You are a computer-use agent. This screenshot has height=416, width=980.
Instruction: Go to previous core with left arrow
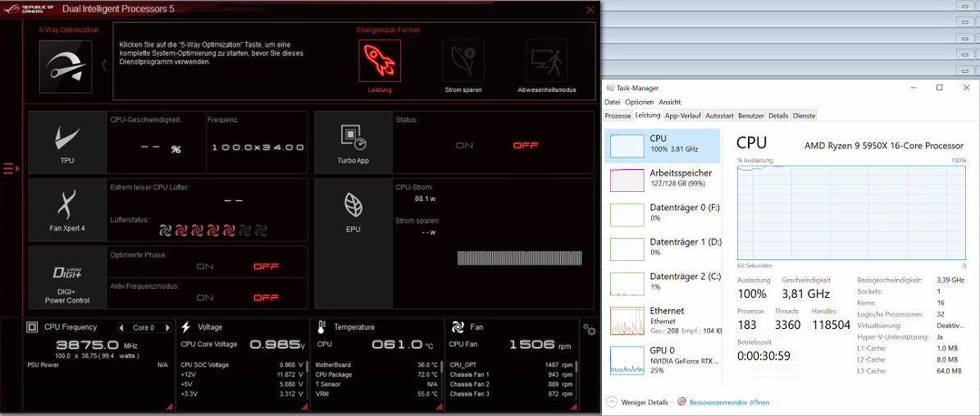[x=121, y=327]
